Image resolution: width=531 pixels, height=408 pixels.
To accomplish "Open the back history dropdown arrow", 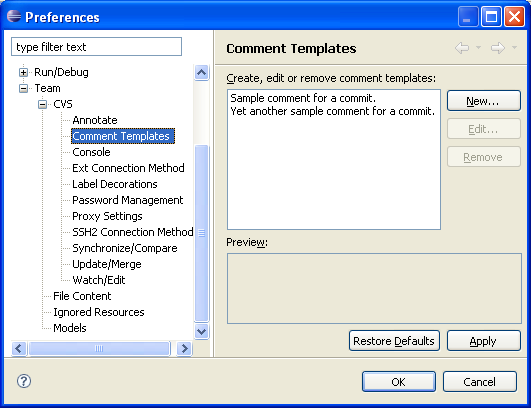I will 479,47.
